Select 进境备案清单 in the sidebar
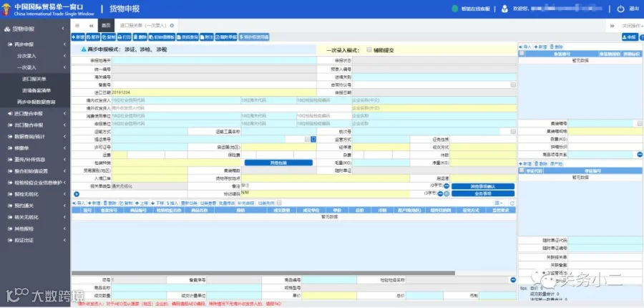 [x=37, y=90]
